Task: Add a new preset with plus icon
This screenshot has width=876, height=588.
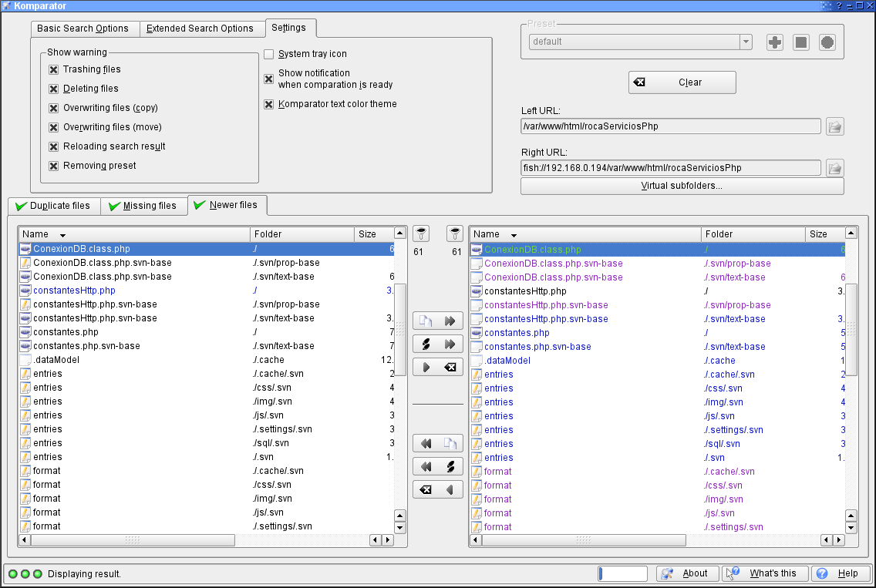Action: (775, 42)
